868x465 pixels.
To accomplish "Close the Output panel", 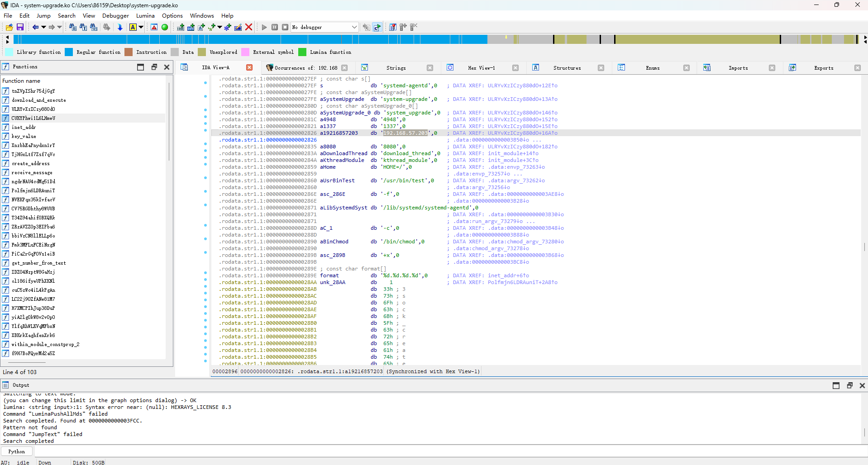I will tap(862, 385).
